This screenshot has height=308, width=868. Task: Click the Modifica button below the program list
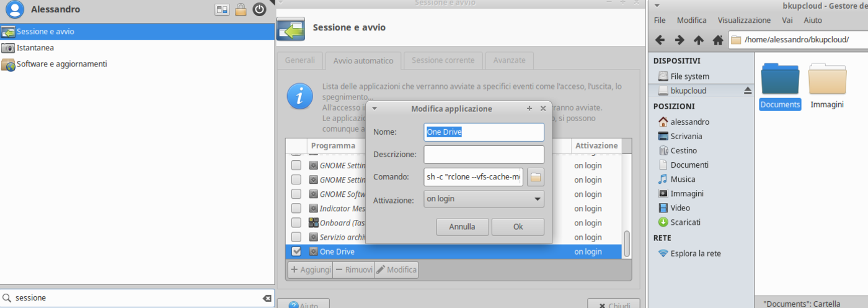pyautogui.click(x=396, y=270)
